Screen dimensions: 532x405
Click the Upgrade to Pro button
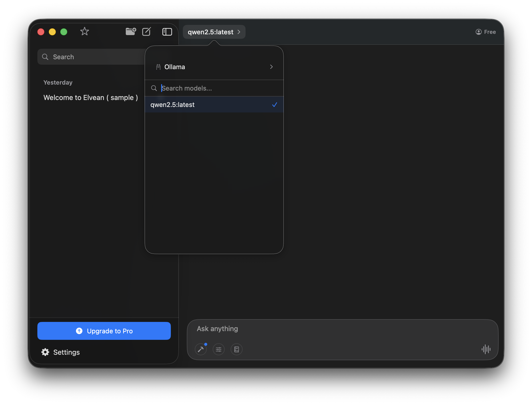tap(104, 331)
